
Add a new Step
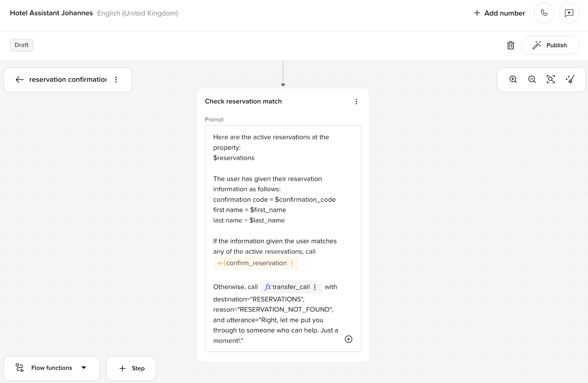click(131, 368)
